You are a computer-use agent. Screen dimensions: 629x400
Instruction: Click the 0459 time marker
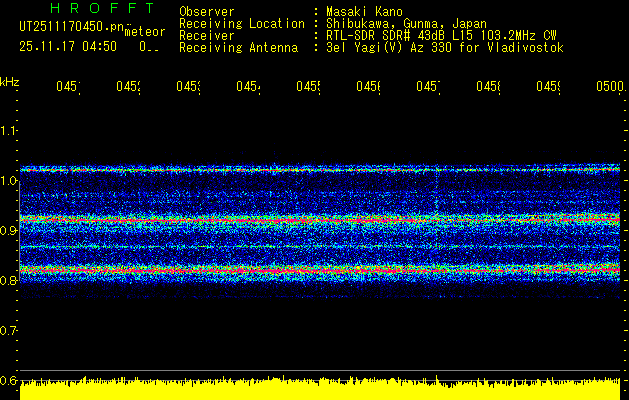[548, 87]
